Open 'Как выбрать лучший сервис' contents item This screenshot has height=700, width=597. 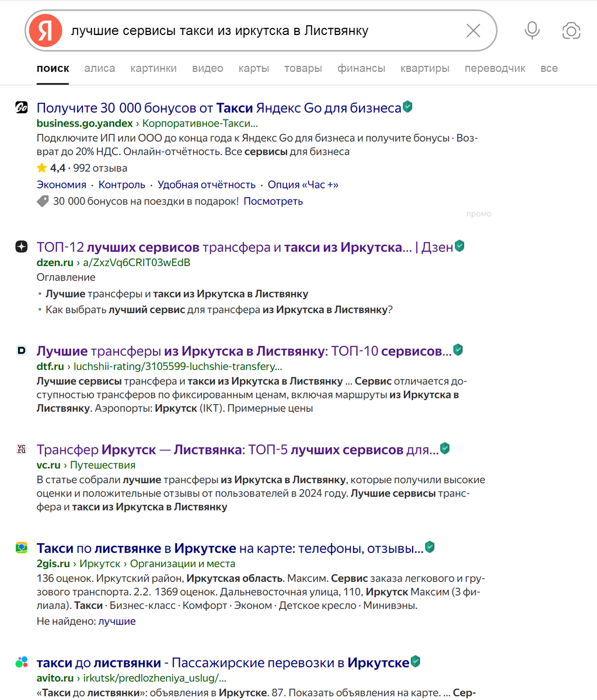[x=219, y=310]
